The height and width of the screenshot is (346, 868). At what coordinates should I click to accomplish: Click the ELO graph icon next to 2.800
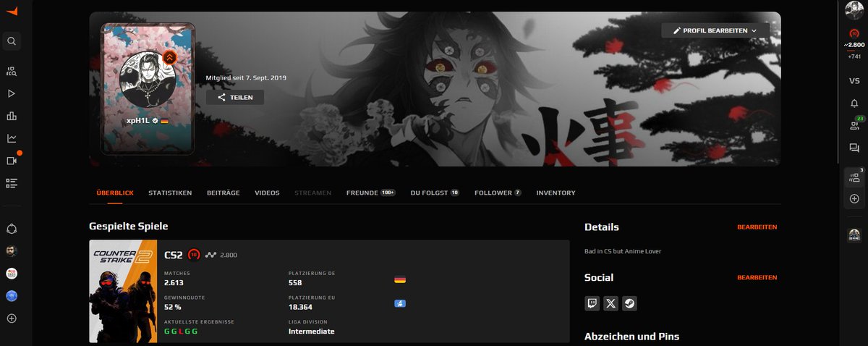click(x=210, y=255)
